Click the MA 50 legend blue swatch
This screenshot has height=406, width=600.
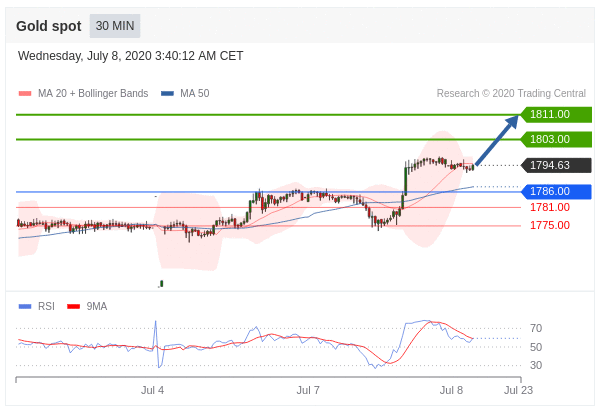(x=167, y=93)
